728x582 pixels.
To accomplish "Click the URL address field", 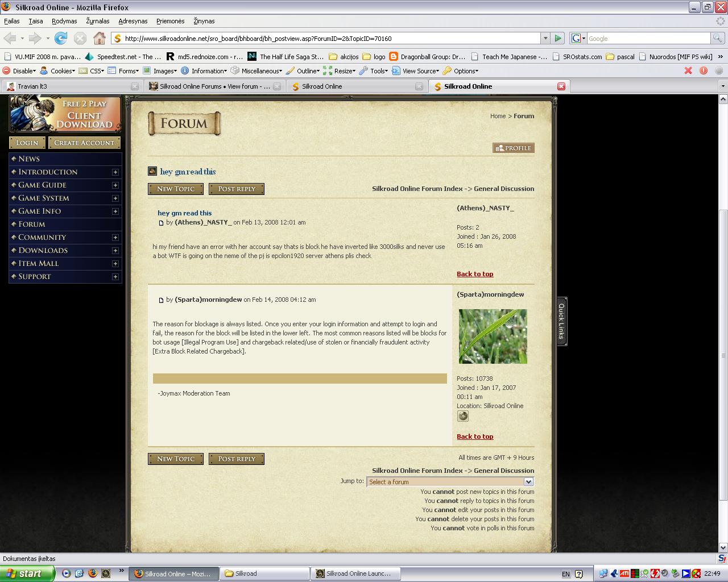I will (331, 38).
